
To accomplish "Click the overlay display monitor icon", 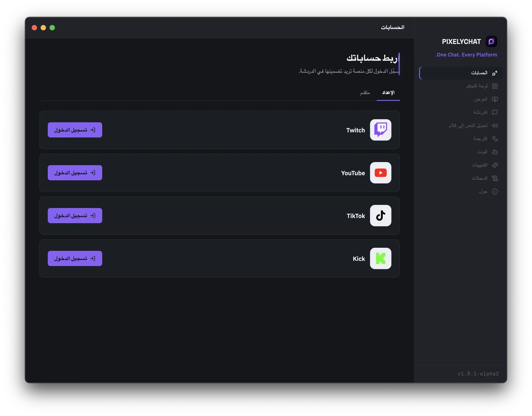I will 495,99.
